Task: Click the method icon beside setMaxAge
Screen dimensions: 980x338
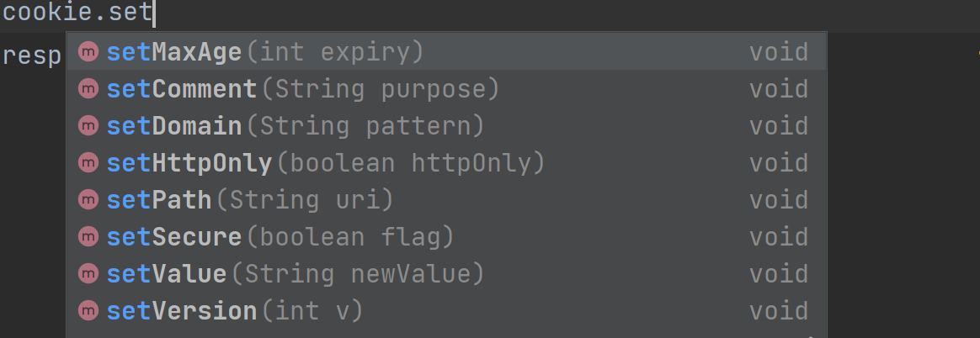Action: (x=88, y=52)
